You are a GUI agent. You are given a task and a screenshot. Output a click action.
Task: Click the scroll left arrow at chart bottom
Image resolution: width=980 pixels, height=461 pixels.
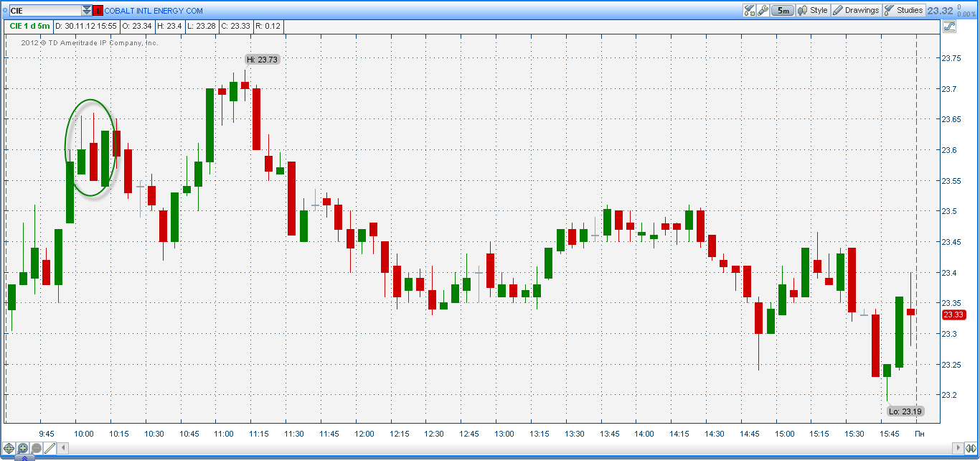63,448
